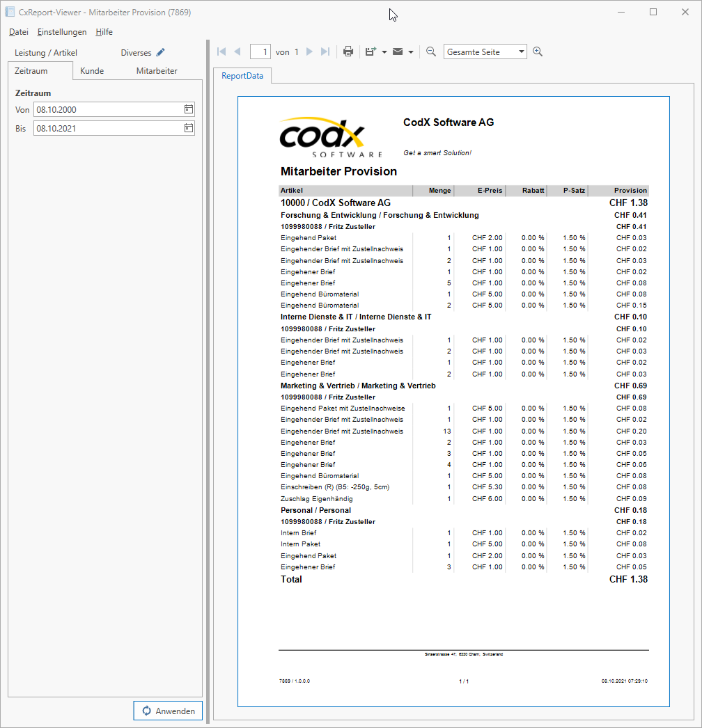
Task: Click 'Eingehend Paket mit Zustellnachweise' row
Action: (x=464, y=408)
